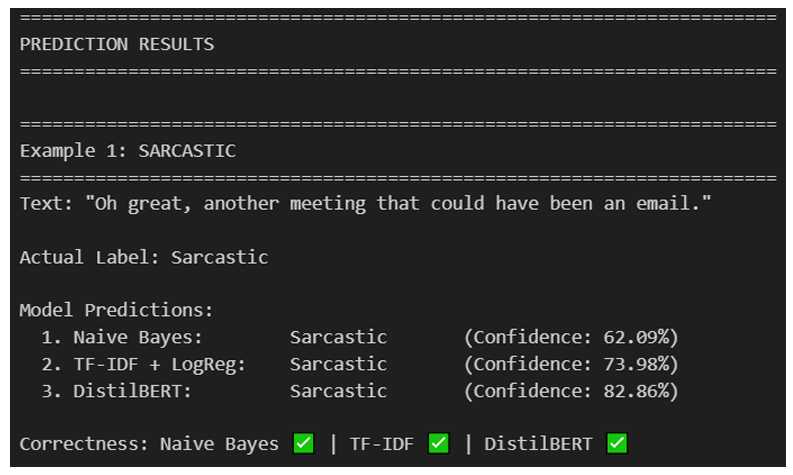Click the green checkmark after TF-IDF
This screenshot has height=475, width=793.
click(x=438, y=443)
